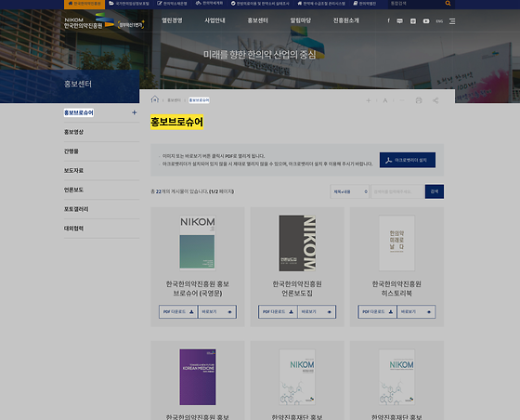Print the page with printer icon
Viewport: 520px width, 420px height.
click(x=419, y=100)
